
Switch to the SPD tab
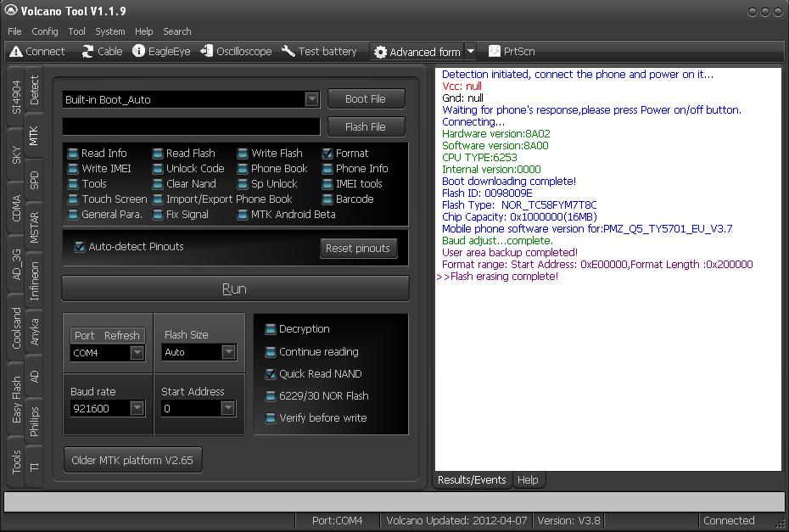coord(34,181)
